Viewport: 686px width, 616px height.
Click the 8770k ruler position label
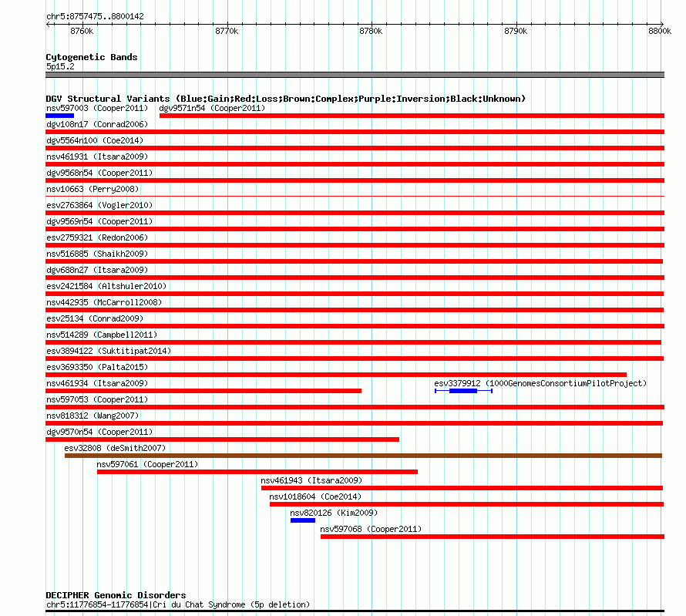tap(227, 31)
